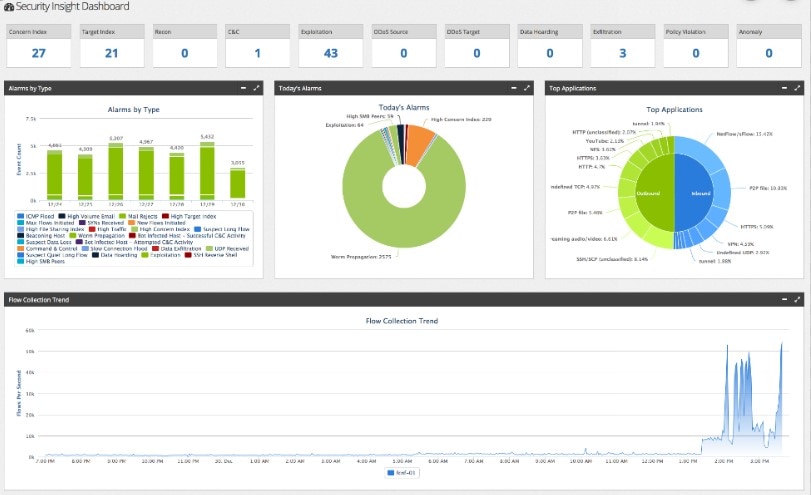The image size is (811, 495).
Task: Click the SSH Reverse Shell legend swatch
Action: coord(188,255)
